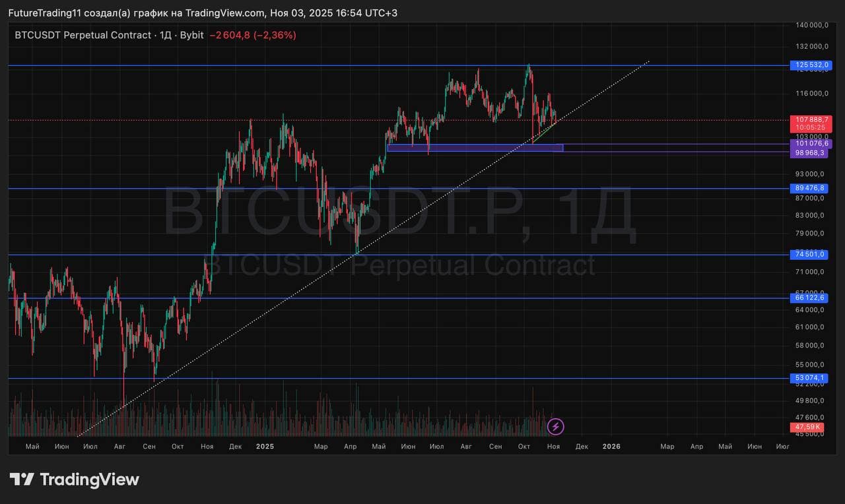The image size is (845, 504).
Task: Click the −2 604,8 (−2,36%) change value
Action: 253,35
